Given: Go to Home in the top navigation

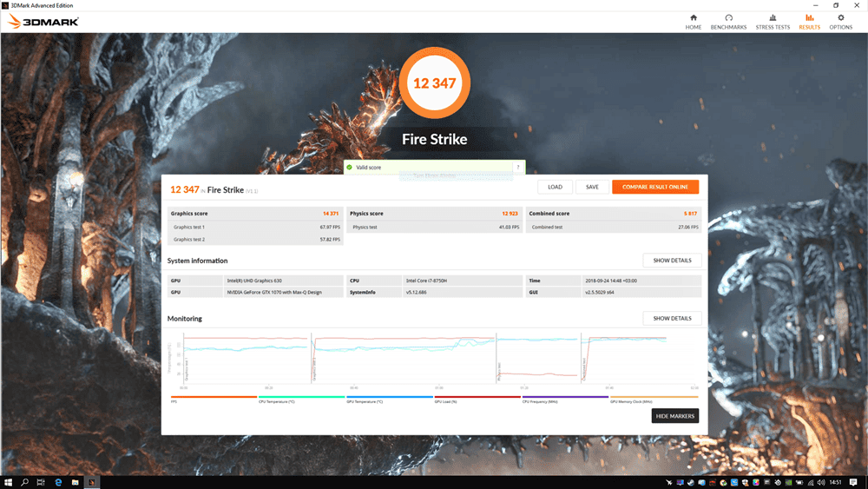Looking at the screenshot, I should tap(693, 22).
